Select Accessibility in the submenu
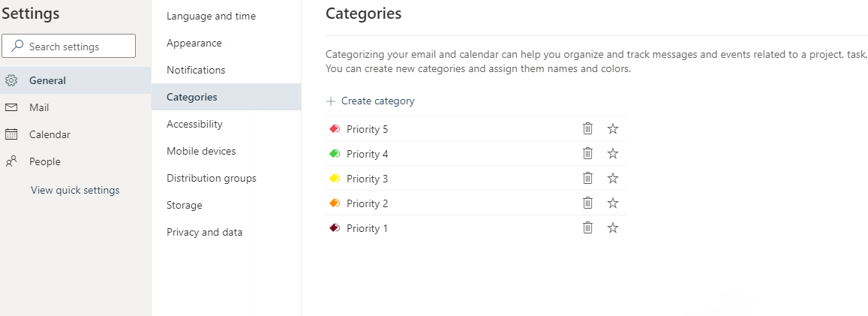 pos(194,124)
